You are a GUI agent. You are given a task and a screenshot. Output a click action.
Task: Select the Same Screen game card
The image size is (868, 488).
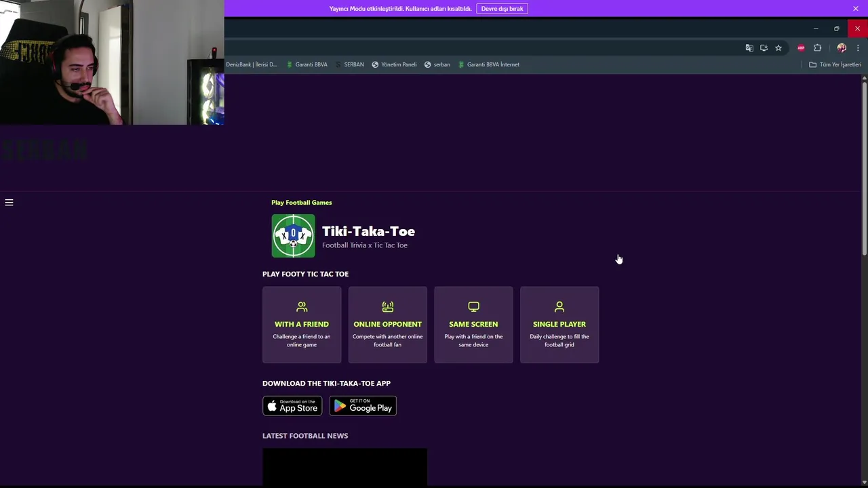tap(473, 325)
